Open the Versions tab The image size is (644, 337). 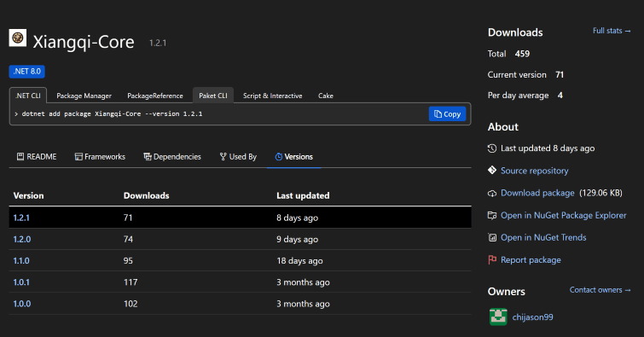click(x=293, y=157)
